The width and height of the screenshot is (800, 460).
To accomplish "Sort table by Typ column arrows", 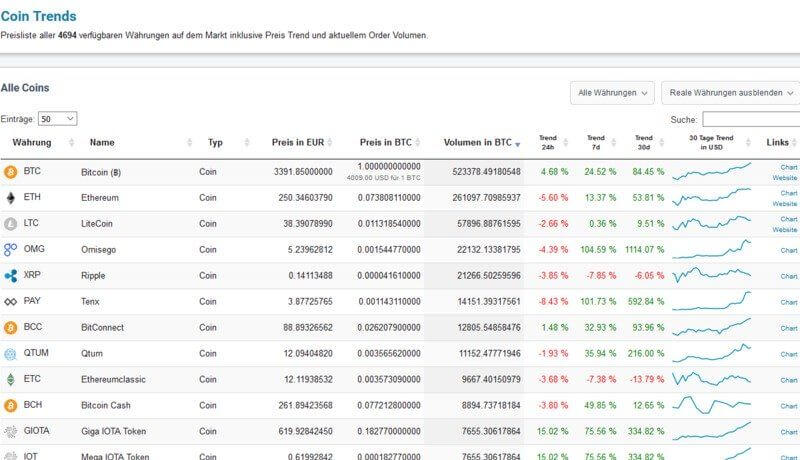I will pos(247,143).
